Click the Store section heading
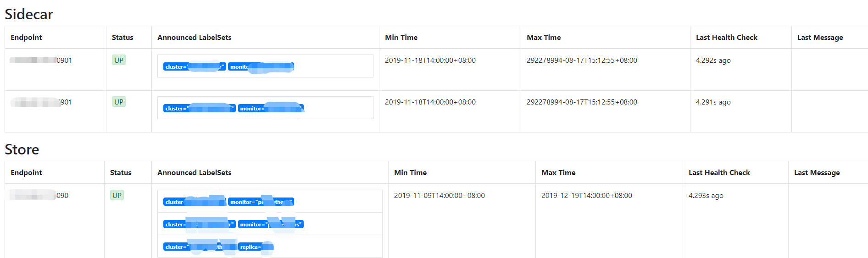868x258 pixels. (x=22, y=149)
